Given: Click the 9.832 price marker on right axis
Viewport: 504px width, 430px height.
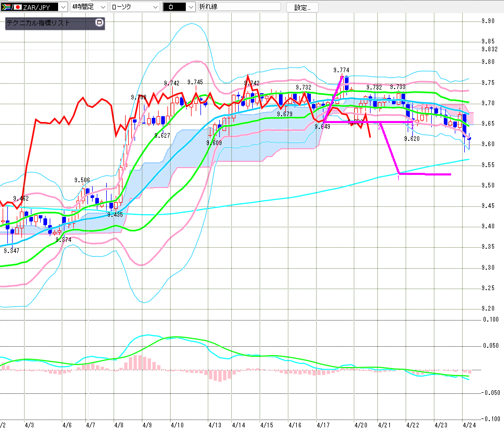Looking at the screenshot, I should [x=489, y=49].
